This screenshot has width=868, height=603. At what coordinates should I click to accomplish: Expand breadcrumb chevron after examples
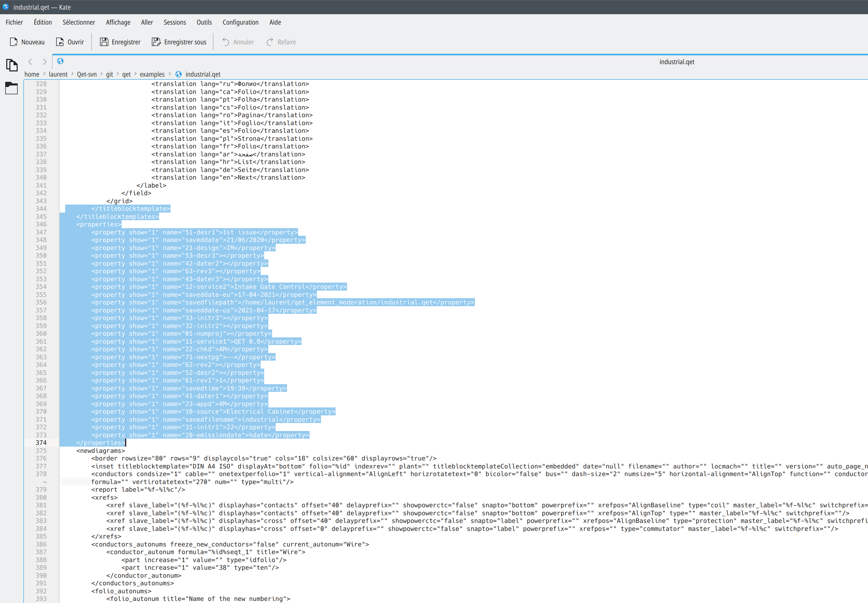click(x=170, y=74)
